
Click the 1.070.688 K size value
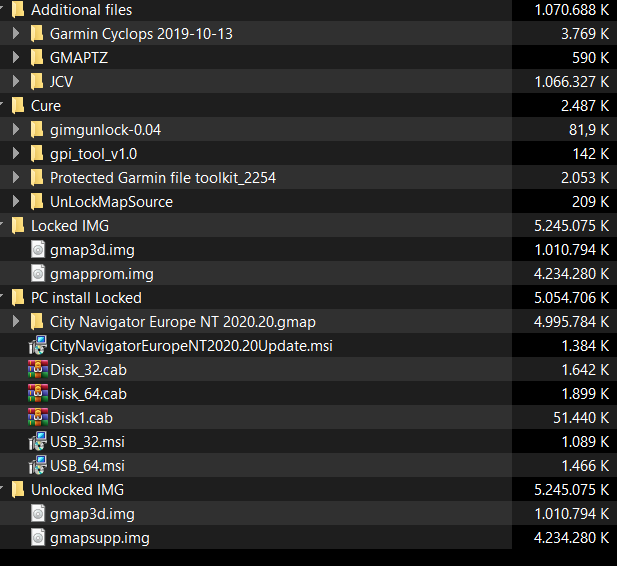tap(572, 10)
